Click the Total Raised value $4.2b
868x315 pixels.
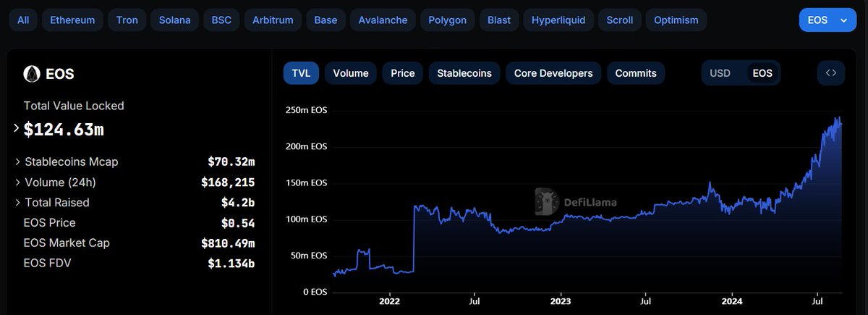(238, 203)
